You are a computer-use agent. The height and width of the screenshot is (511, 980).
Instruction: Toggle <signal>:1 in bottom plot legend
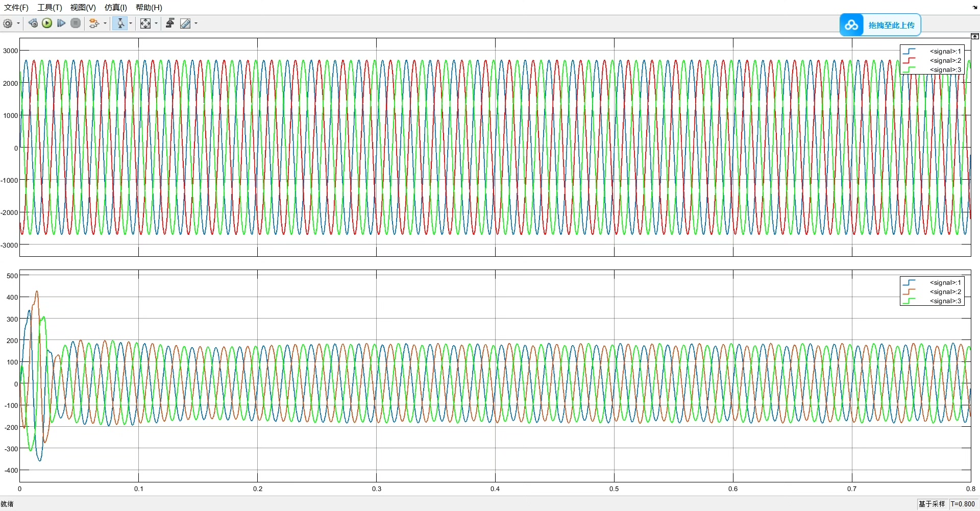tap(945, 282)
